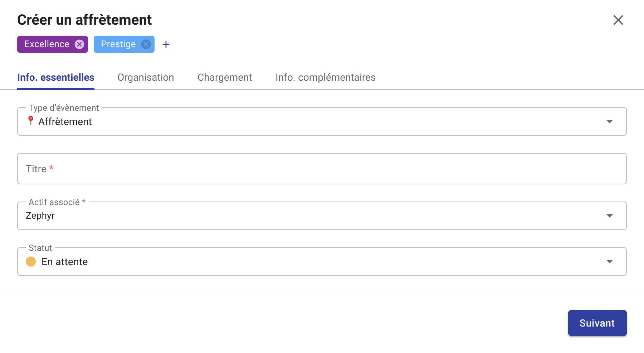This screenshot has height=353, width=644.
Task: Close the Créer un affrètement dialog
Action: tap(618, 20)
